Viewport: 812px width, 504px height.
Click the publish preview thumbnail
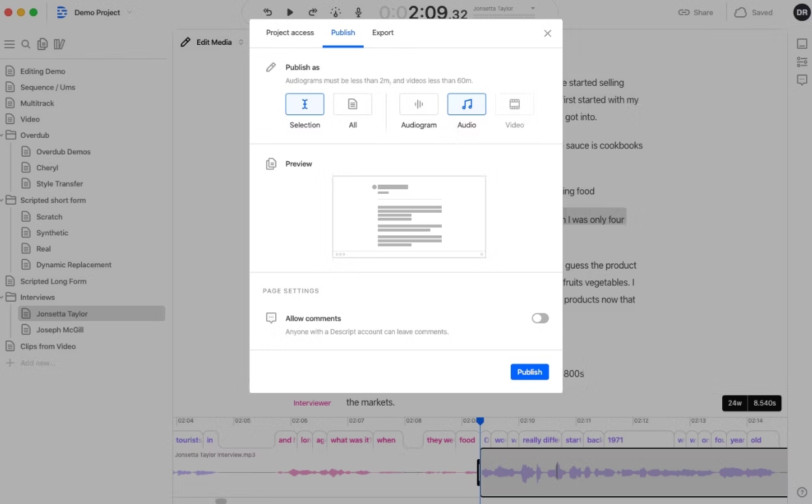coord(409,217)
